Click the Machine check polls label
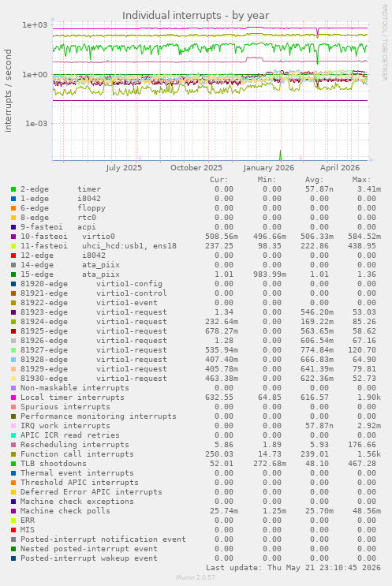The image size is (392, 586). tap(65, 511)
